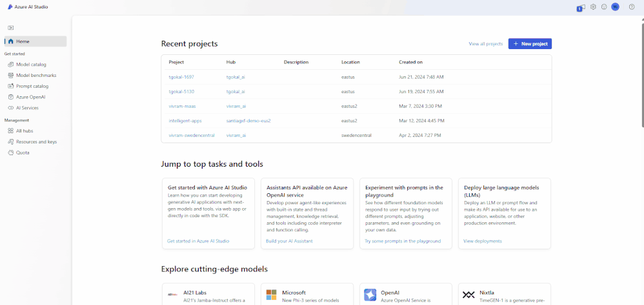Click the Azure AI Studio logo icon

[10, 7]
